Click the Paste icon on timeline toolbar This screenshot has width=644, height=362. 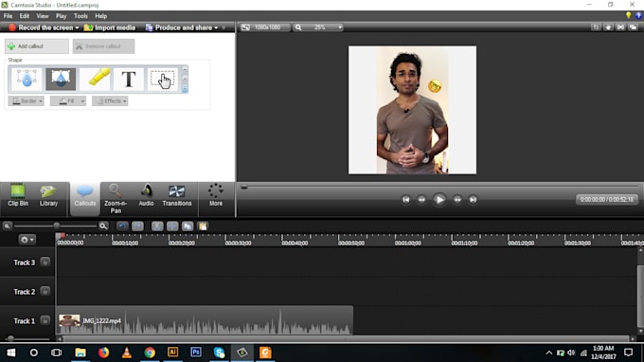click(203, 226)
